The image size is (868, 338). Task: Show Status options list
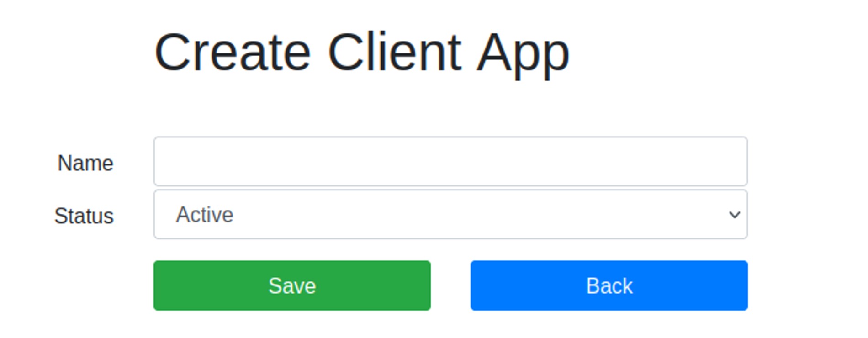pyautogui.click(x=450, y=214)
